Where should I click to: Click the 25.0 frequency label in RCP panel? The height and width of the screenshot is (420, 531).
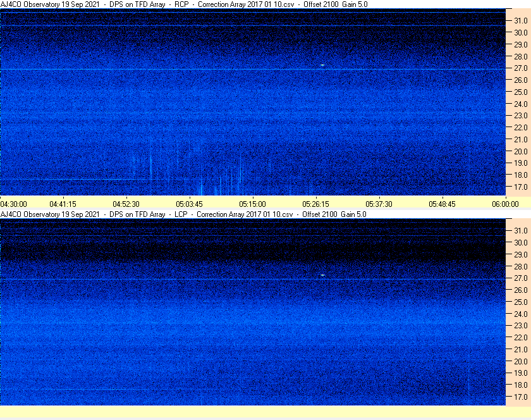(521, 92)
